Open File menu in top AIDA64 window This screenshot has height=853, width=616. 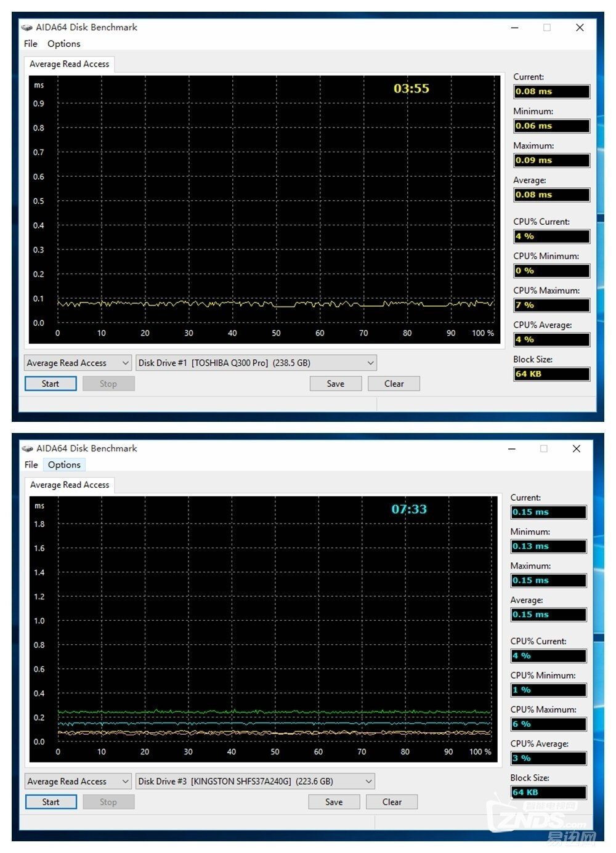pos(31,44)
